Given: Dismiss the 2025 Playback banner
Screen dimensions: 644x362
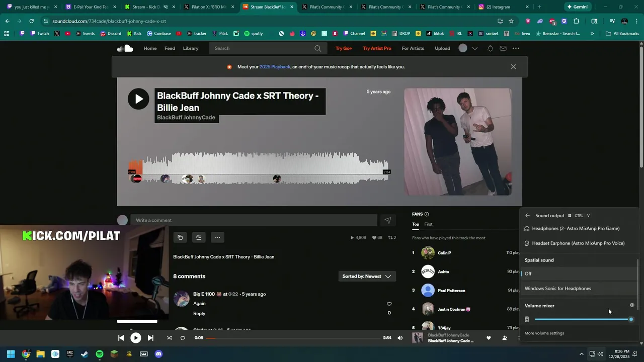Looking at the screenshot, I should pyautogui.click(x=513, y=67).
